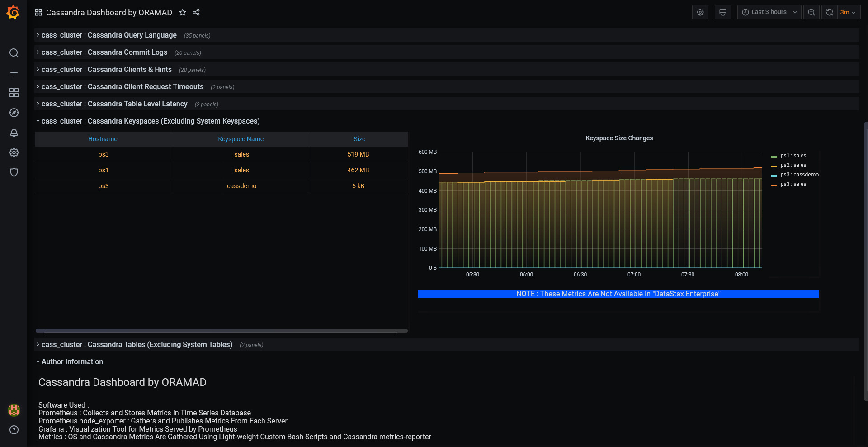Viewport: 868px width, 447px height.
Task: Toggle the ps3 : cassdemo legend series
Action: pos(799,175)
